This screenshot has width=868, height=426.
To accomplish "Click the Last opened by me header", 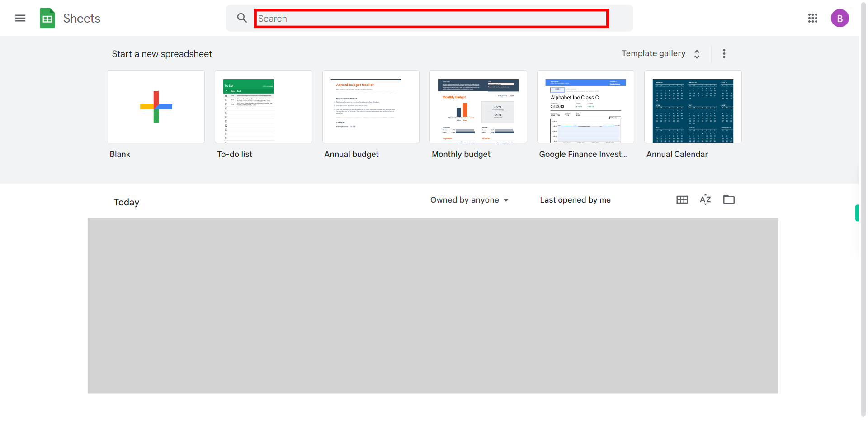I will 576,200.
